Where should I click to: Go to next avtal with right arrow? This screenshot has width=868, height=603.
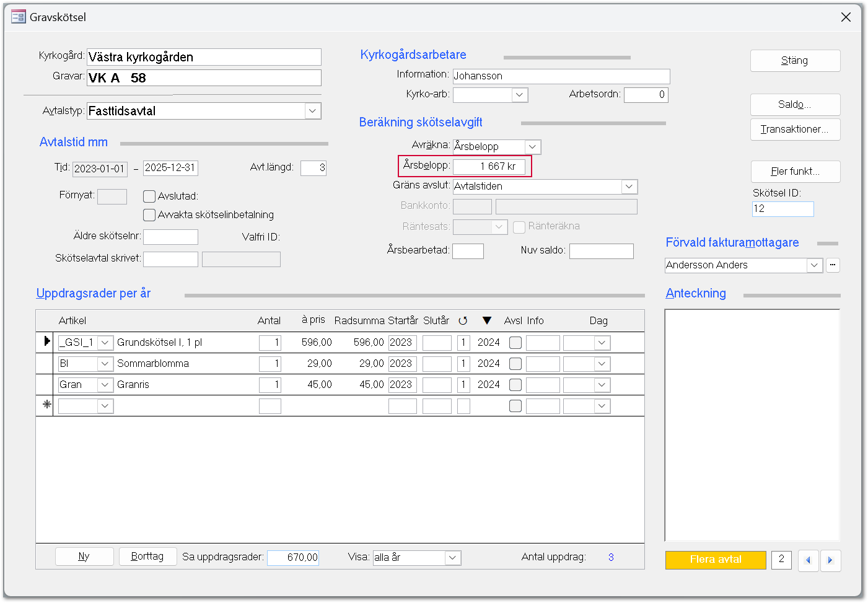(830, 560)
